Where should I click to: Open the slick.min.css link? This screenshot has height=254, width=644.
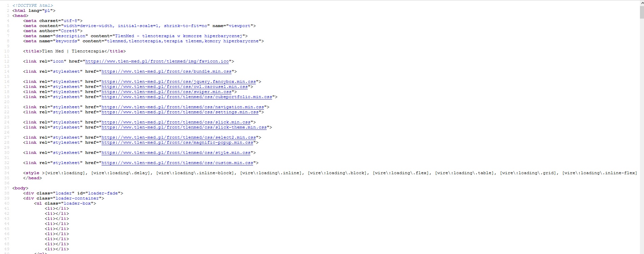point(176,122)
